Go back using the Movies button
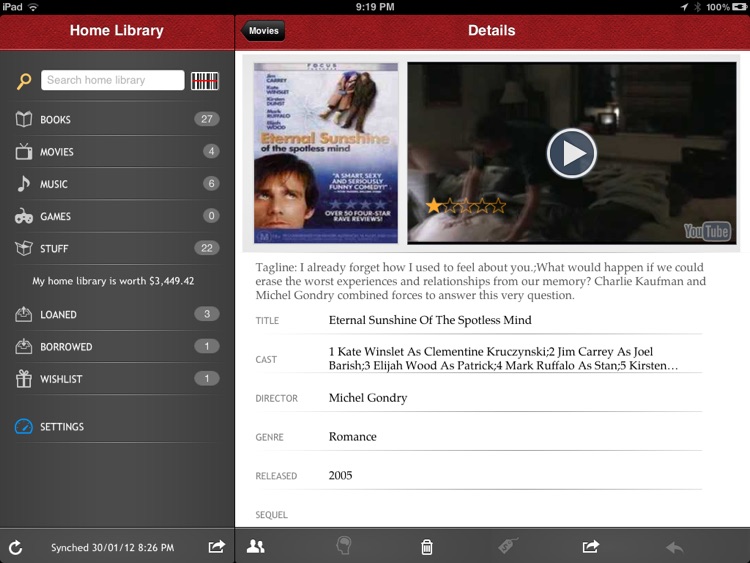The image size is (750, 563). pos(263,31)
